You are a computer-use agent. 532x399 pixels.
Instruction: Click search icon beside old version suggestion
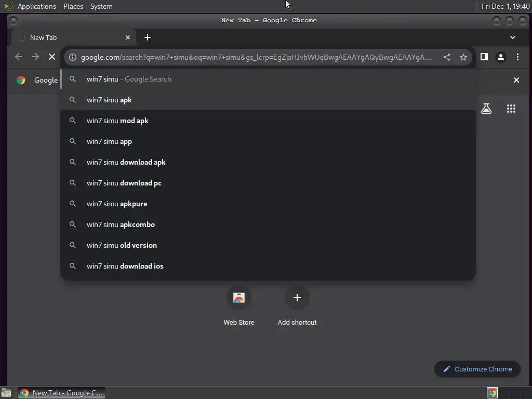[73, 245]
